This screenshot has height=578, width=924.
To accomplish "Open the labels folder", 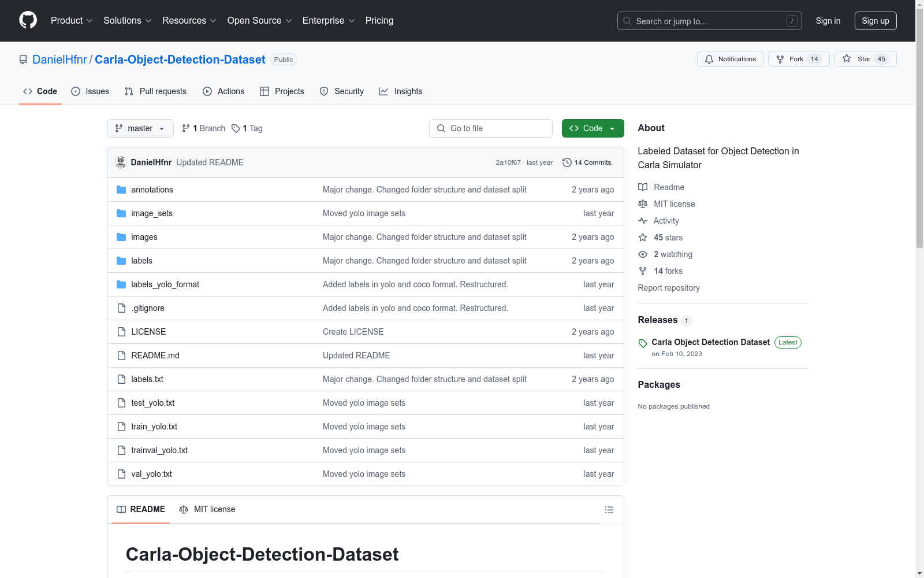I will pos(141,261).
